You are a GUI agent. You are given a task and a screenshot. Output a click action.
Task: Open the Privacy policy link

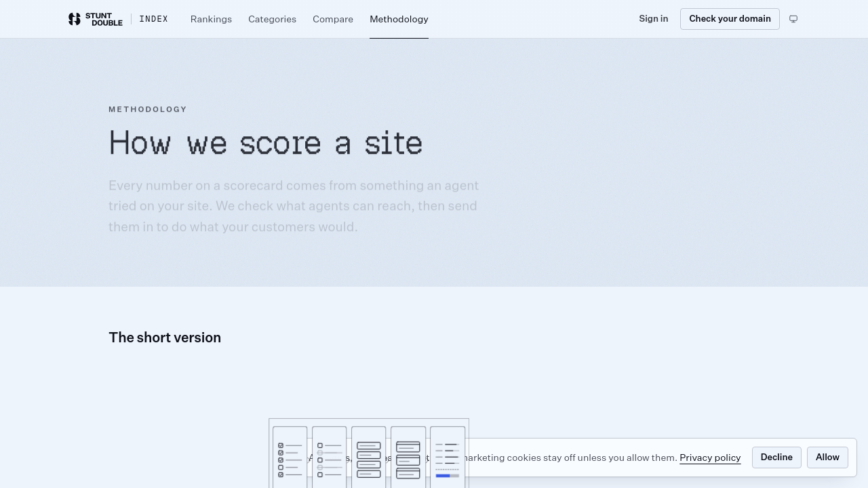710,458
